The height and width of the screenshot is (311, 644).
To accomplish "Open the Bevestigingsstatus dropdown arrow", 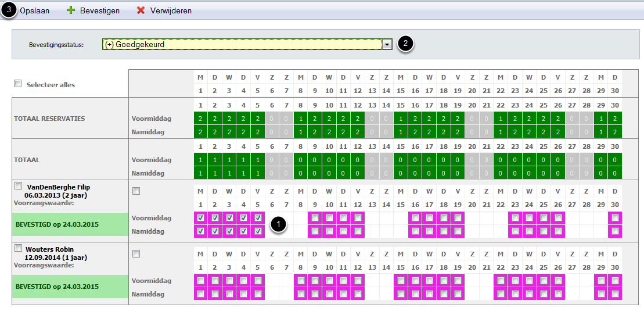I will pyautogui.click(x=387, y=44).
